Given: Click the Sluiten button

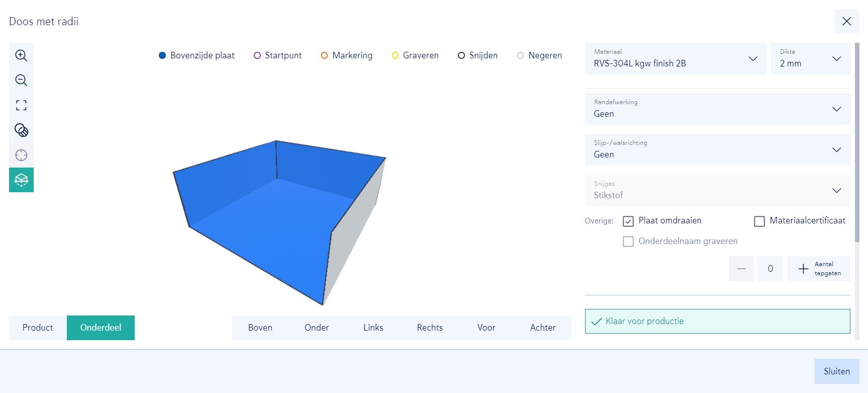Looking at the screenshot, I should click(x=836, y=371).
